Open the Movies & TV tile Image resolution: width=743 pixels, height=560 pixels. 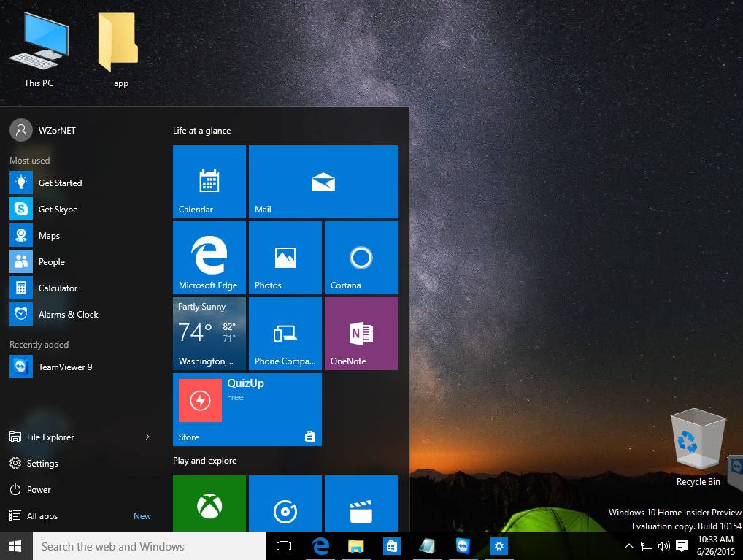pyautogui.click(x=361, y=503)
